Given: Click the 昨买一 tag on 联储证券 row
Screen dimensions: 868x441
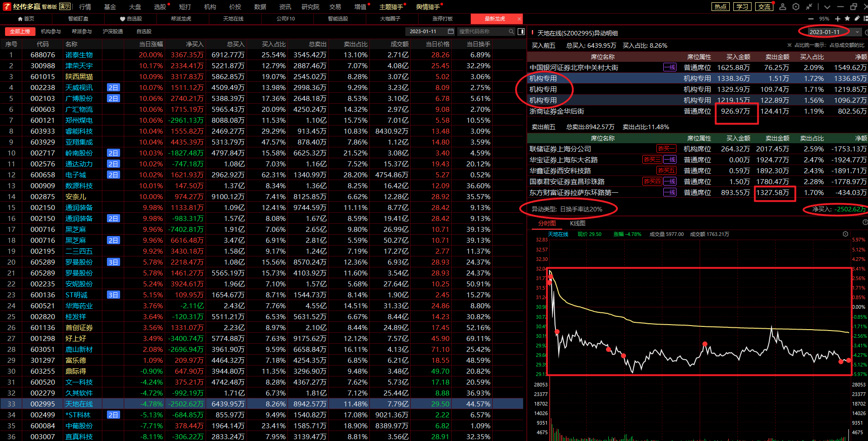Looking at the screenshot, I should (x=666, y=149).
